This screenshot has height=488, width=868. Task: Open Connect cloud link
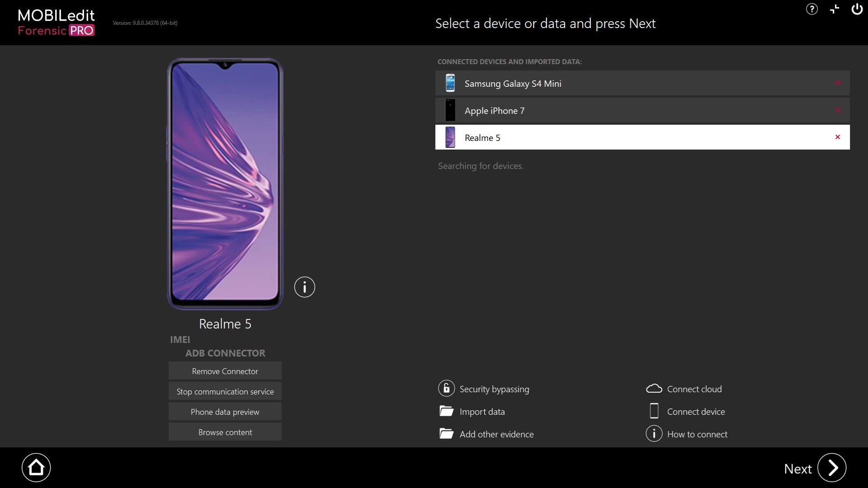[694, 389]
